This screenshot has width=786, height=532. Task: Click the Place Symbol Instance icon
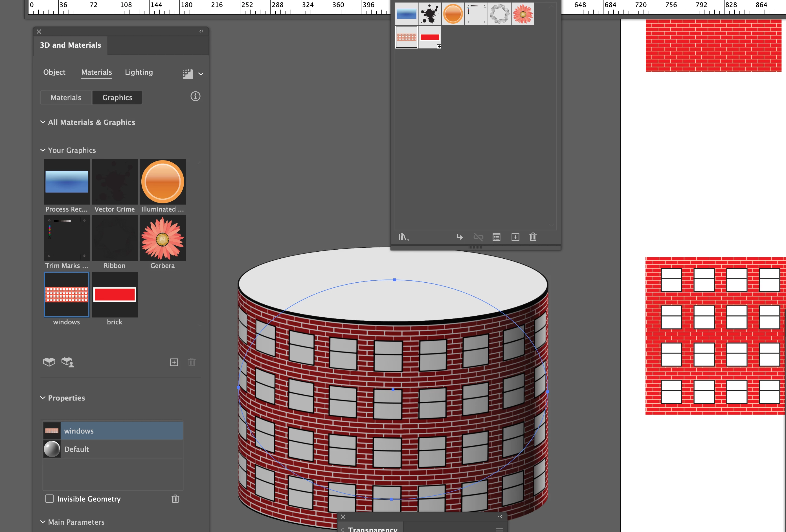point(459,237)
